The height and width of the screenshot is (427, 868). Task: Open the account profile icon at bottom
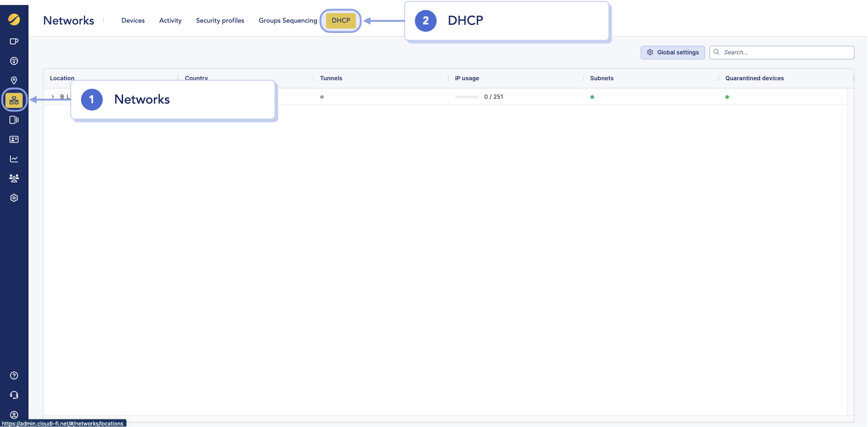click(14, 415)
